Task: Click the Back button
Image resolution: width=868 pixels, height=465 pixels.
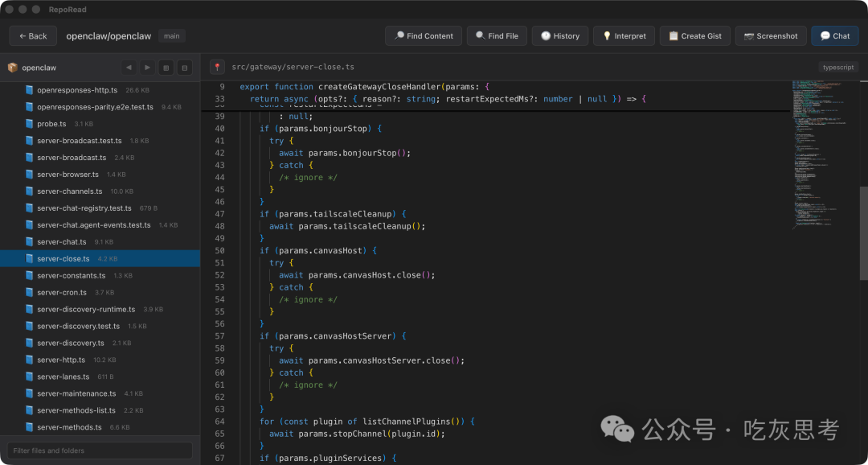Action: pos(33,36)
